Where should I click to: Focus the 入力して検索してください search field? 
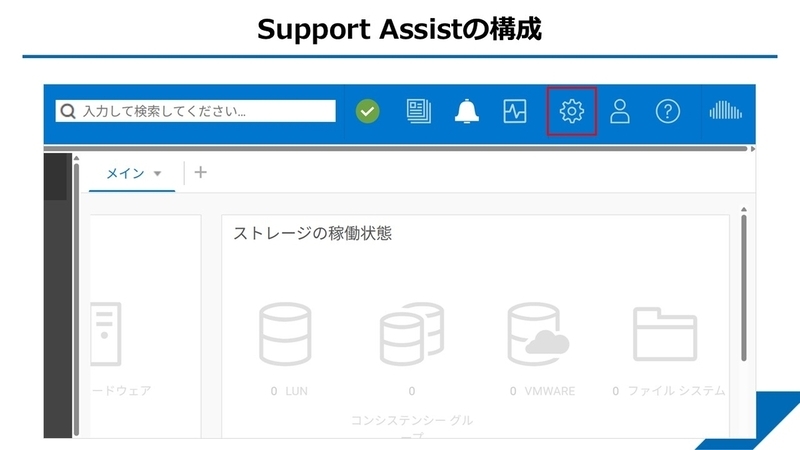point(195,111)
